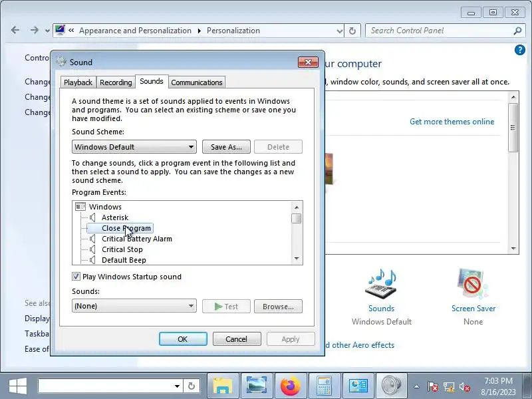The height and width of the screenshot is (399, 532).
Task: Go back in Control Panel window
Action: click(15, 30)
